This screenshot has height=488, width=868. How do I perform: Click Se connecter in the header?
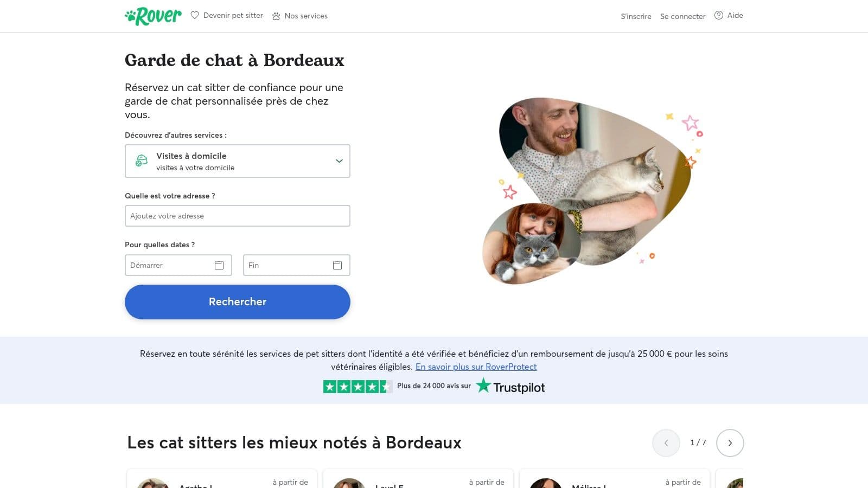point(682,16)
